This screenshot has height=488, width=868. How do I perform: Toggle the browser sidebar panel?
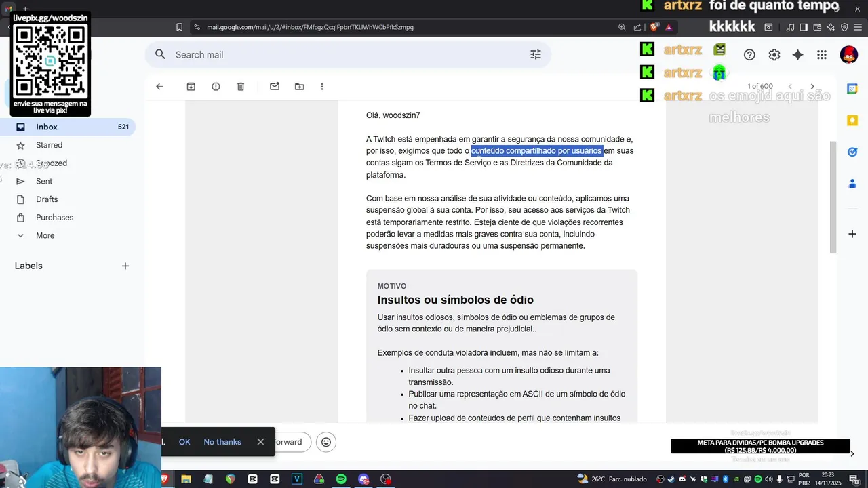804,27
